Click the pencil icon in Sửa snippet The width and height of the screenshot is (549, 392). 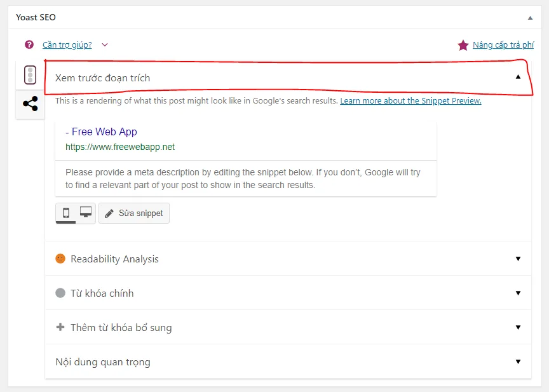click(109, 213)
